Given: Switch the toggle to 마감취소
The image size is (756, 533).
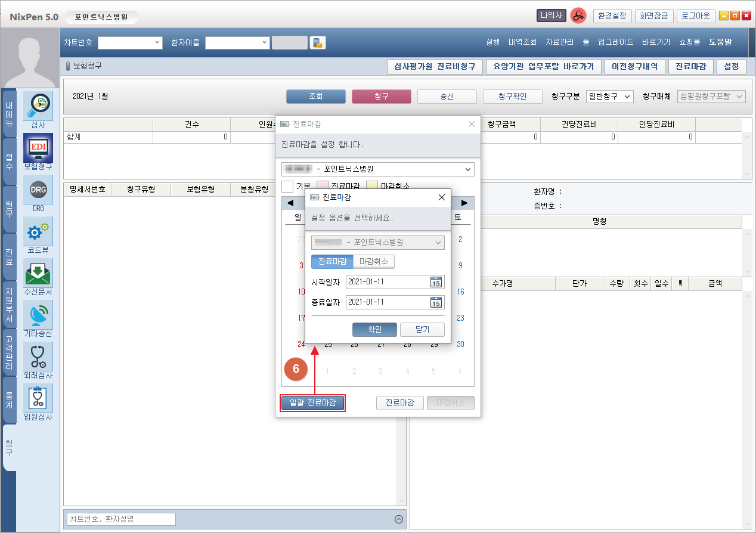Looking at the screenshot, I should click(374, 262).
